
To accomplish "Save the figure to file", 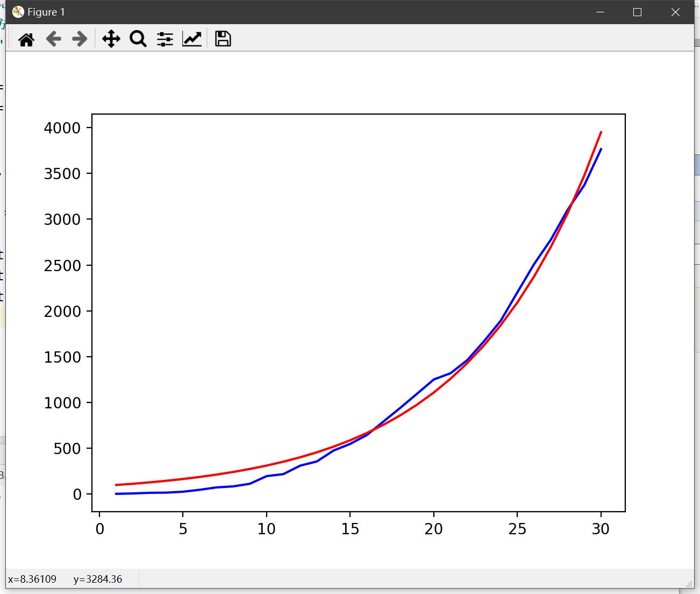I will [223, 39].
